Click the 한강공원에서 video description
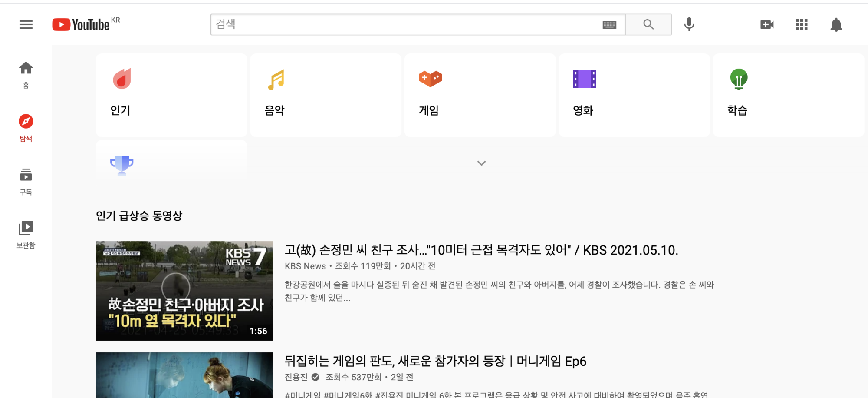Screen dimensions: 868x398 coord(499,291)
